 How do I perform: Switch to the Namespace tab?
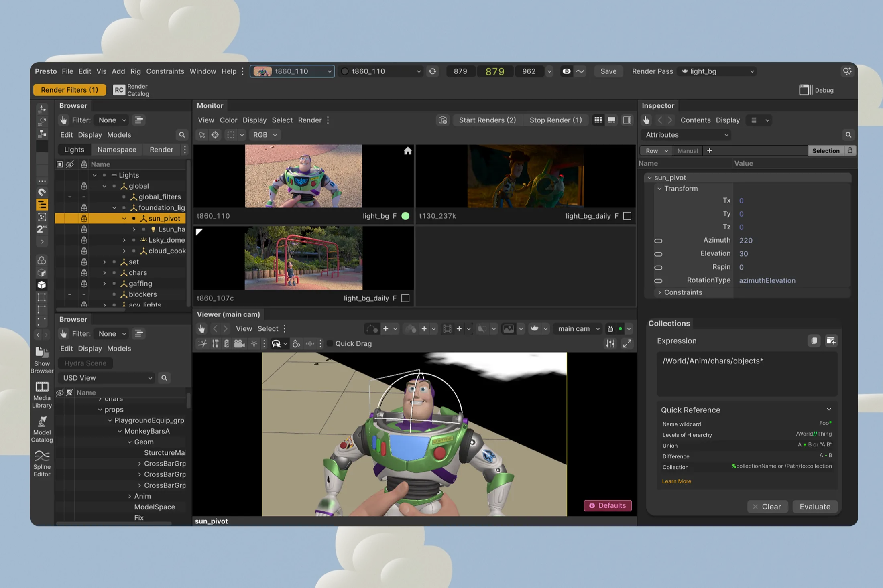pyautogui.click(x=117, y=150)
